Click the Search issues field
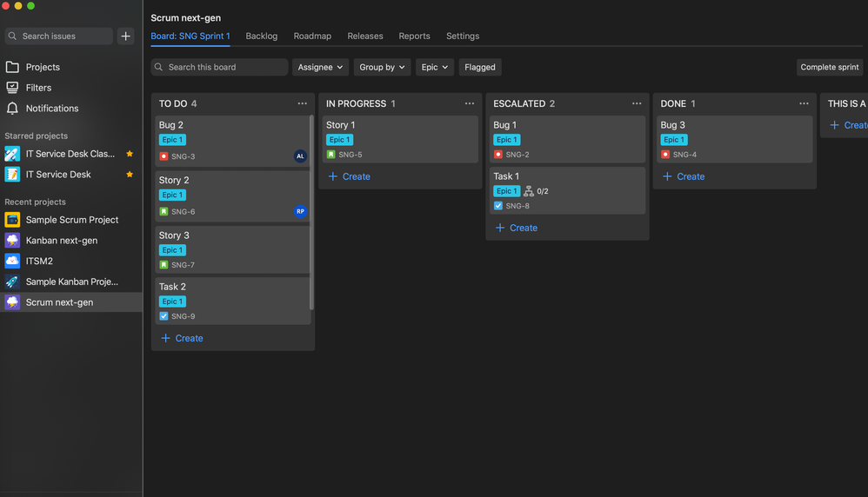The height and width of the screenshot is (497, 868). point(58,36)
